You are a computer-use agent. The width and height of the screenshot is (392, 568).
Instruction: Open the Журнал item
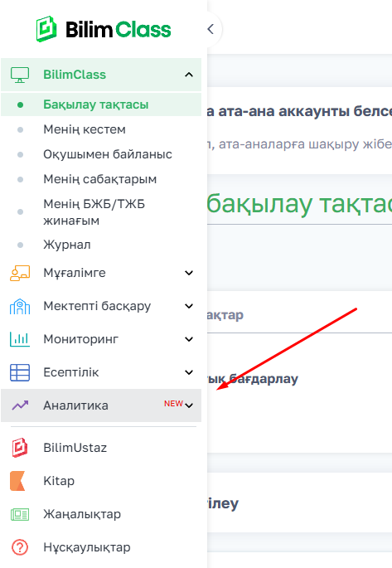[67, 245]
